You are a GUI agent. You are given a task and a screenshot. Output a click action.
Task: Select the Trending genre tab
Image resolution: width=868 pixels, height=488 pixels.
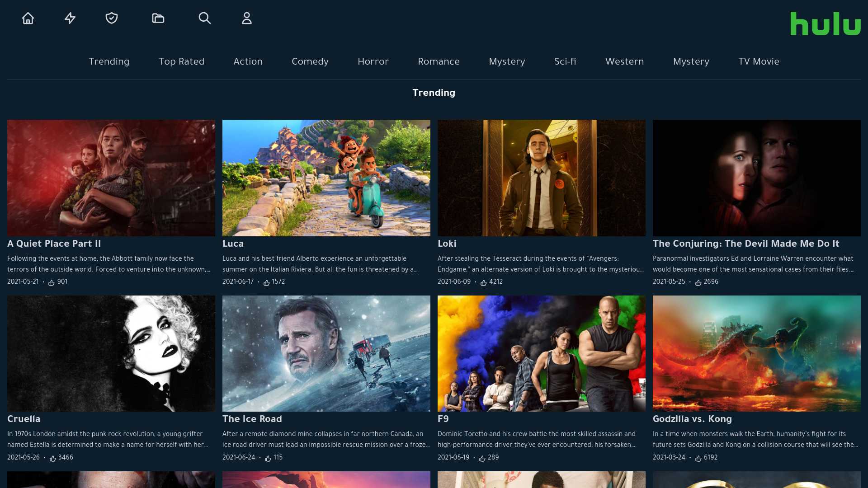(109, 61)
